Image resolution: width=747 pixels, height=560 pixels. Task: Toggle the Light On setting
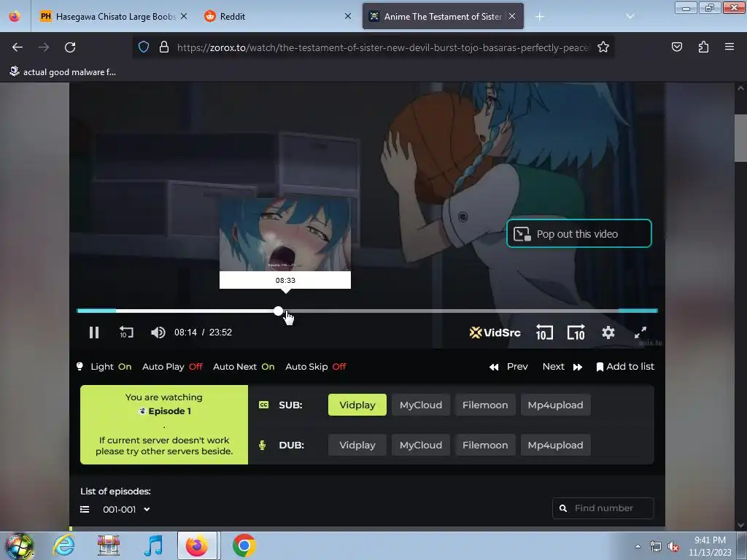tap(104, 367)
